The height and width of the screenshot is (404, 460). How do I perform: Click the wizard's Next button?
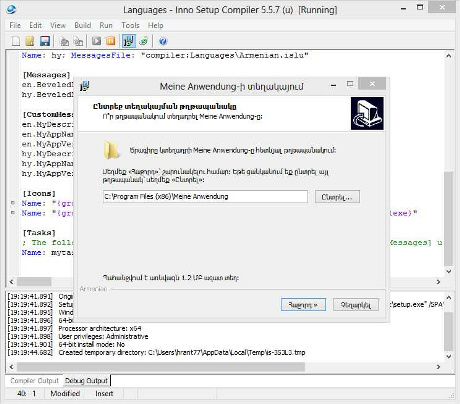tap(303, 305)
